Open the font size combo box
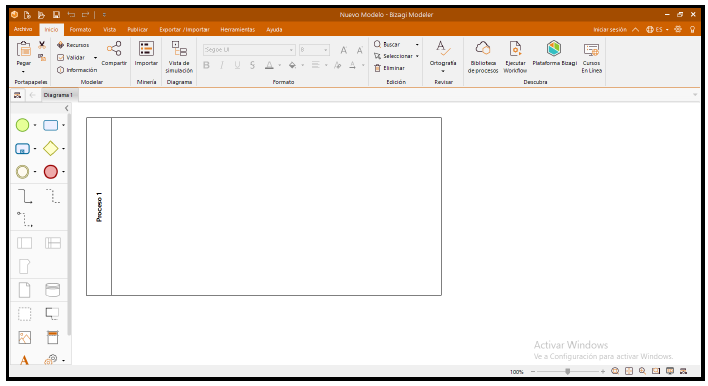708x386 pixels. [x=314, y=50]
